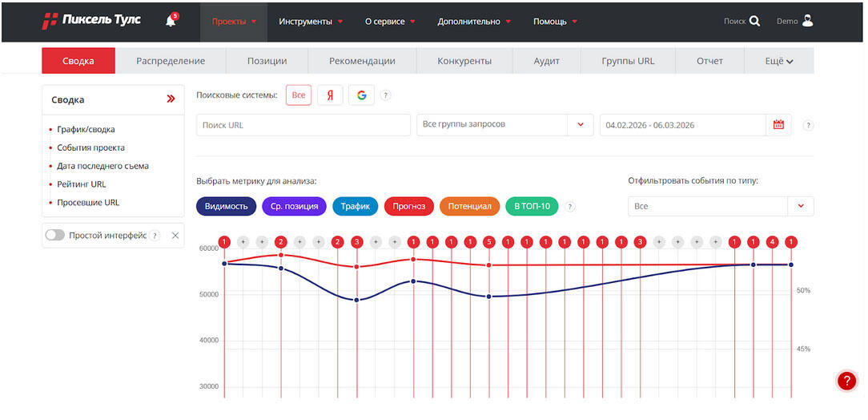This screenshot has height=420, width=868.
Task: Click the red help button in corner
Action: pos(846,382)
